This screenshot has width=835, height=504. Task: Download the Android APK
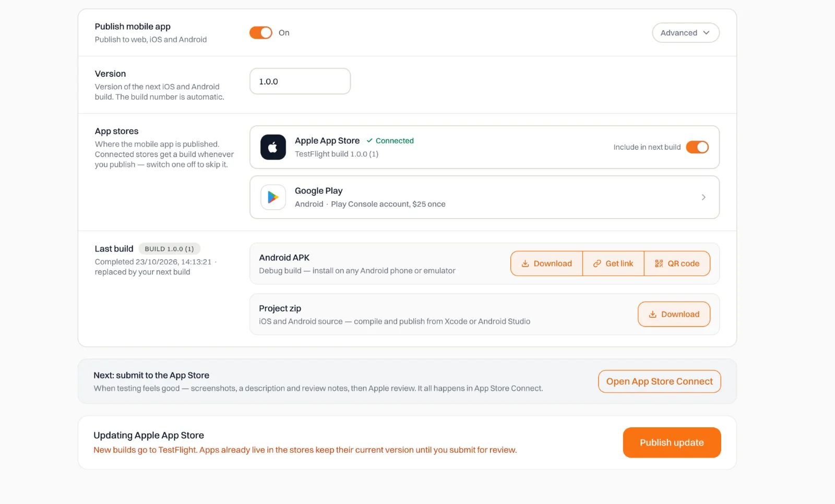pos(546,263)
